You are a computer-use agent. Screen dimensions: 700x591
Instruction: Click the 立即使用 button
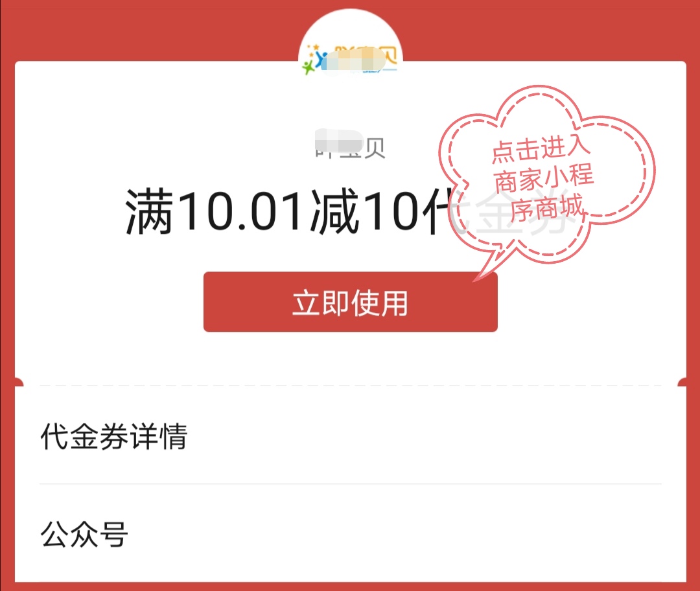click(x=351, y=302)
